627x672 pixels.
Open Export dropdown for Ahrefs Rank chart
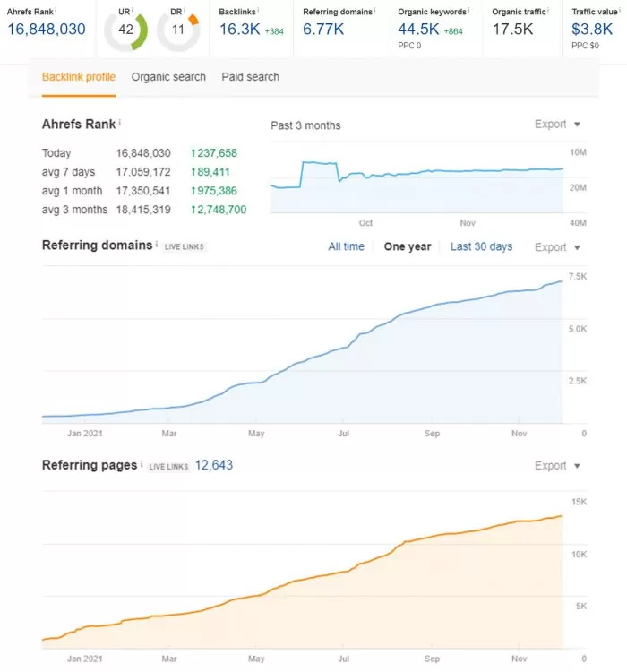pyautogui.click(x=557, y=125)
